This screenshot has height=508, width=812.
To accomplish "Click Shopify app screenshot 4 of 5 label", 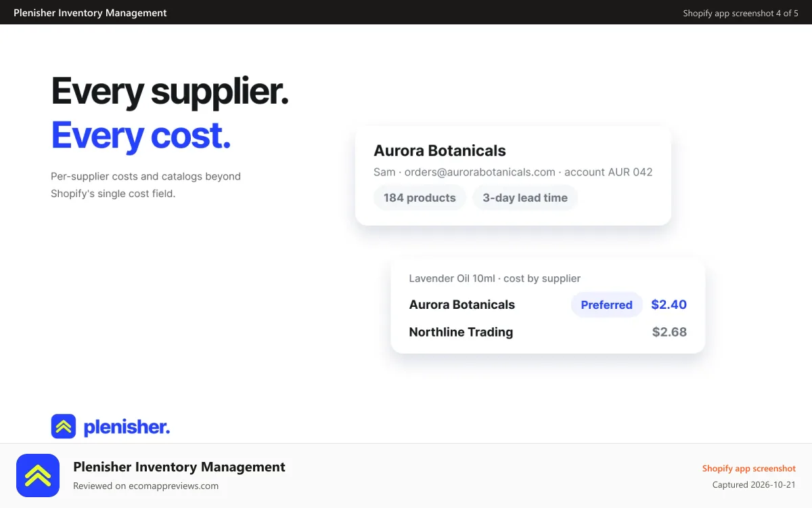I will tap(740, 13).
